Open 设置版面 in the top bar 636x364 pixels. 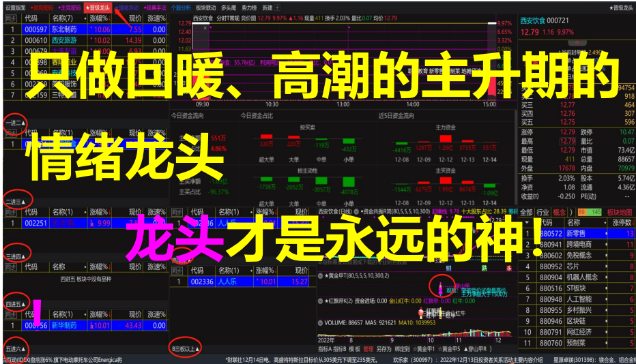click(x=15, y=7)
